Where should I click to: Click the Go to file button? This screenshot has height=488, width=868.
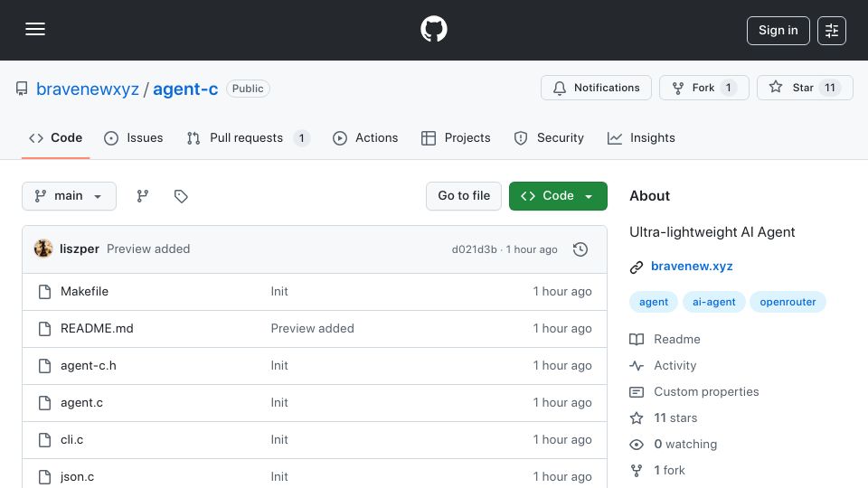tap(464, 196)
